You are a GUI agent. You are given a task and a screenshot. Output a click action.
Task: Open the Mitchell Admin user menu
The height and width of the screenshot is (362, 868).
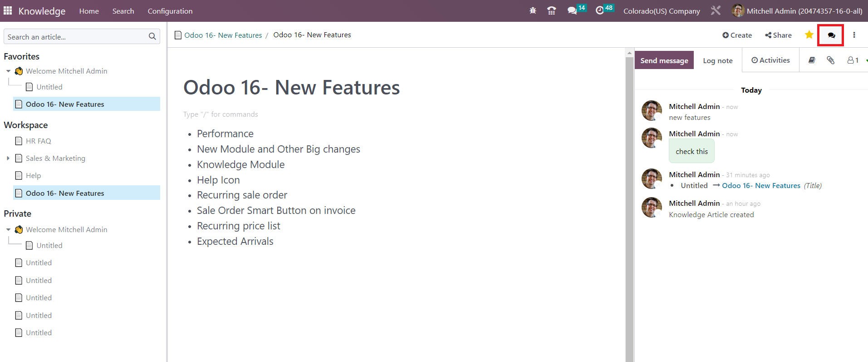coord(797,11)
